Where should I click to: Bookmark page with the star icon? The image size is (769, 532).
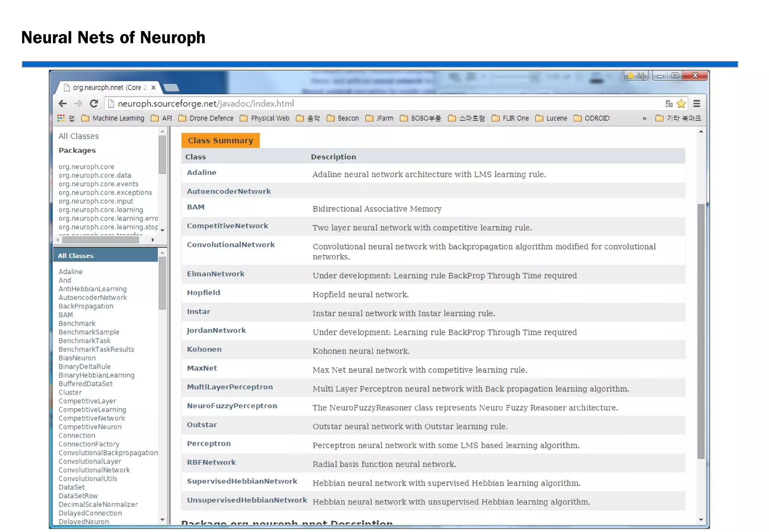tap(681, 104)
